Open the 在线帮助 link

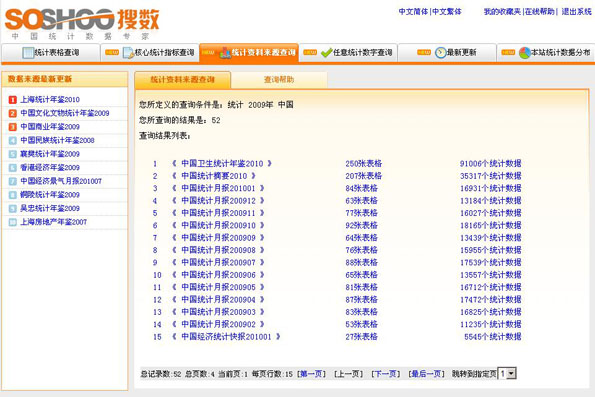click(540, 12)
